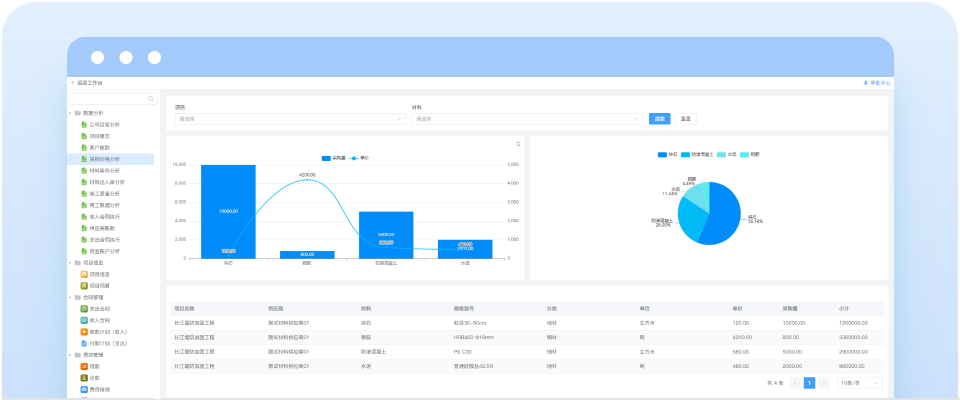Viewport: 960px width, 400px height.
Task: Click the 3360000.00 subtotal cell
Action: point(852,338)
